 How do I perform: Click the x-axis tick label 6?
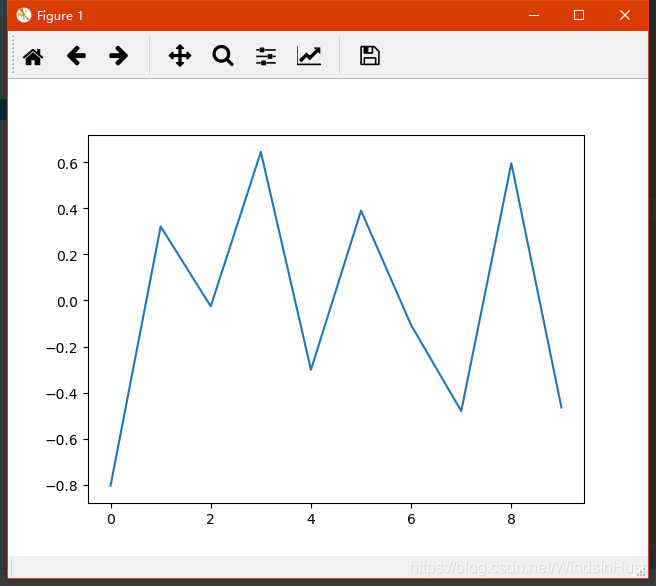pyautogui.click(x=411, y=519)
